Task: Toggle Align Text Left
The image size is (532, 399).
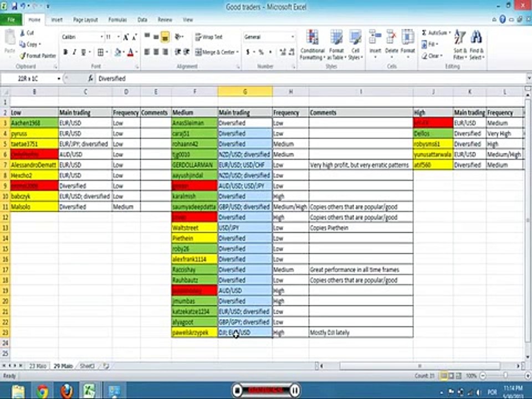Action: point(147,52)
